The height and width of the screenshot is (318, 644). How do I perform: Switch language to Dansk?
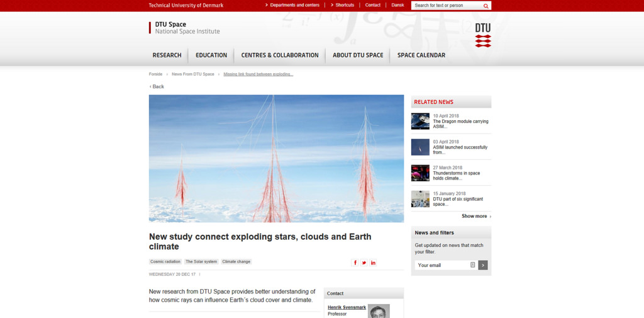pyautogui.click(x=397, y=5)
